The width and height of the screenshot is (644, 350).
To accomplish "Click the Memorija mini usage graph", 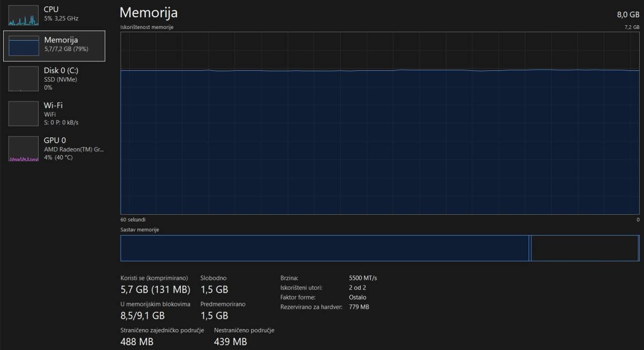I will (24, 45).
